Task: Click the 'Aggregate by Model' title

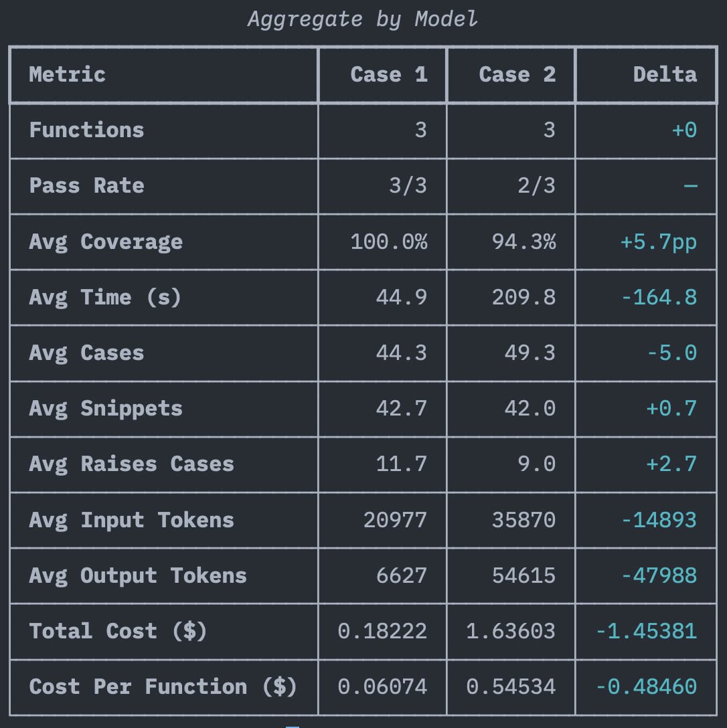Action: click(362, 19)
